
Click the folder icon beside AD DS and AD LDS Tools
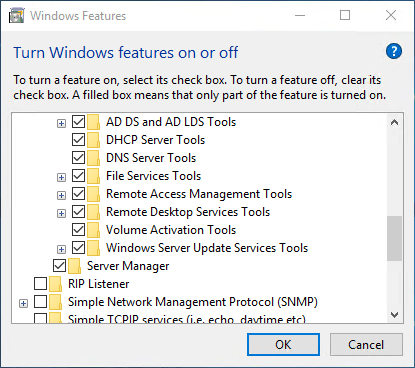(94, 122)
